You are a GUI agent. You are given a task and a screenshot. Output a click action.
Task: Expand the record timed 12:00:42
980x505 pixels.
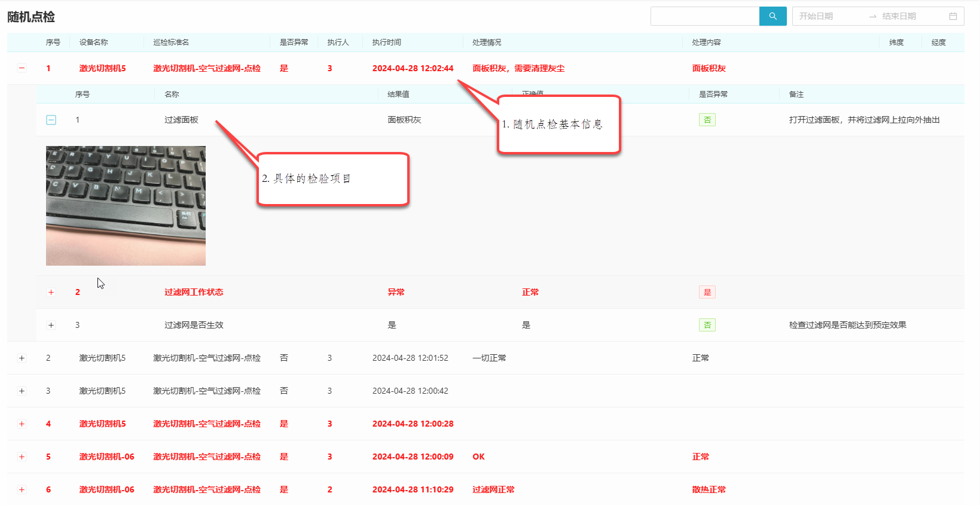click(x=22, y=391)
